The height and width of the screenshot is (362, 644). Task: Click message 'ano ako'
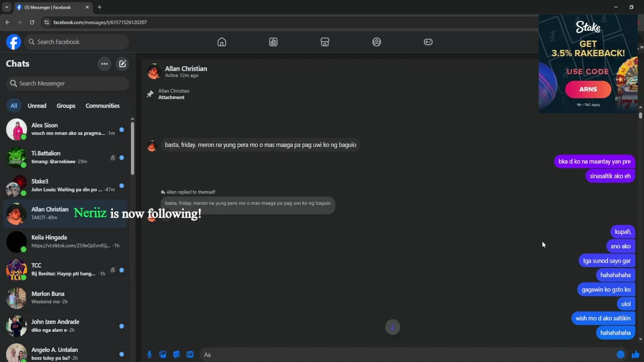coord(620,246)
